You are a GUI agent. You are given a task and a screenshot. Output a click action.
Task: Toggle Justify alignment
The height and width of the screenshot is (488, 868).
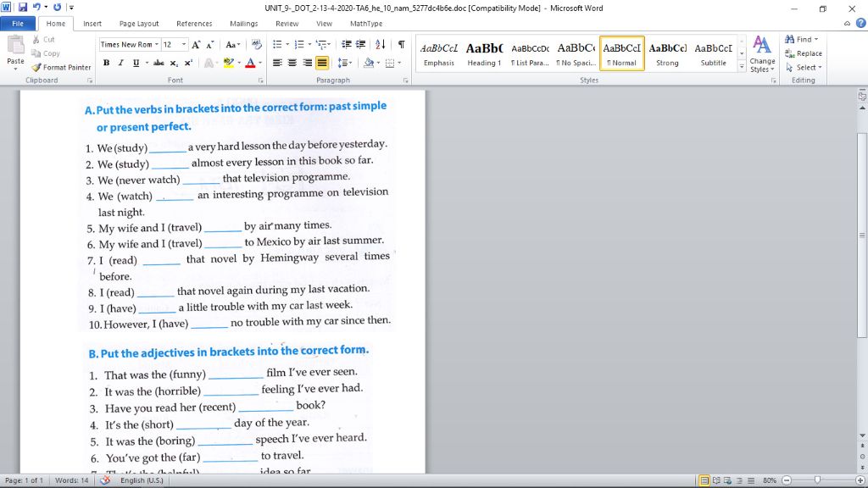[321, 63]
